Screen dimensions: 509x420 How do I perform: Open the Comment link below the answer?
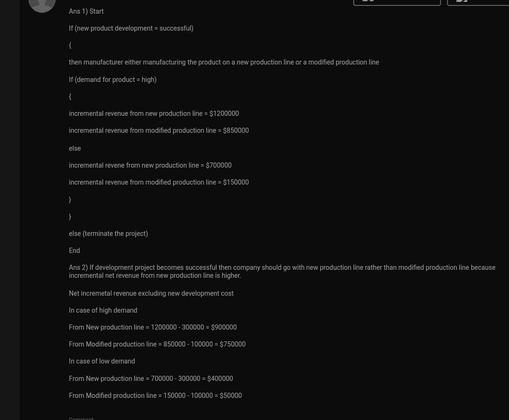tap(81, 418)
